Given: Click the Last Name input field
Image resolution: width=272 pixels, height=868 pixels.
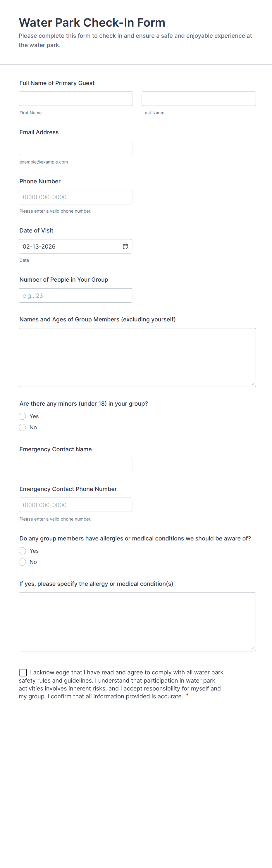Looking at the screenshot, I should pyautogui.click(x=199, y=99).
